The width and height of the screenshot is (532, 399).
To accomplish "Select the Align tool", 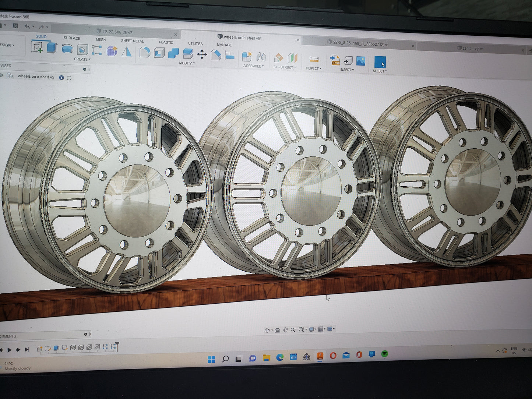I will pyautogui.click(x=230, y=56).
